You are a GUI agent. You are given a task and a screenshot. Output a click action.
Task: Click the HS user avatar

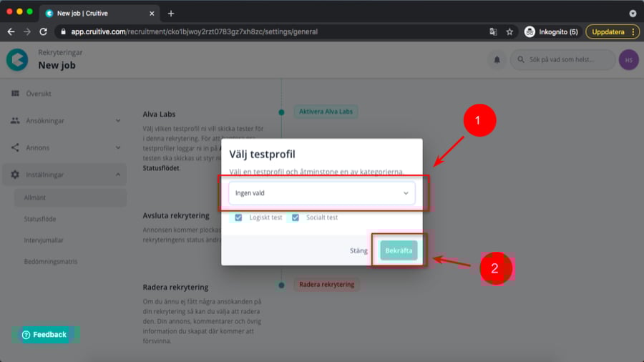pos(628,60)
